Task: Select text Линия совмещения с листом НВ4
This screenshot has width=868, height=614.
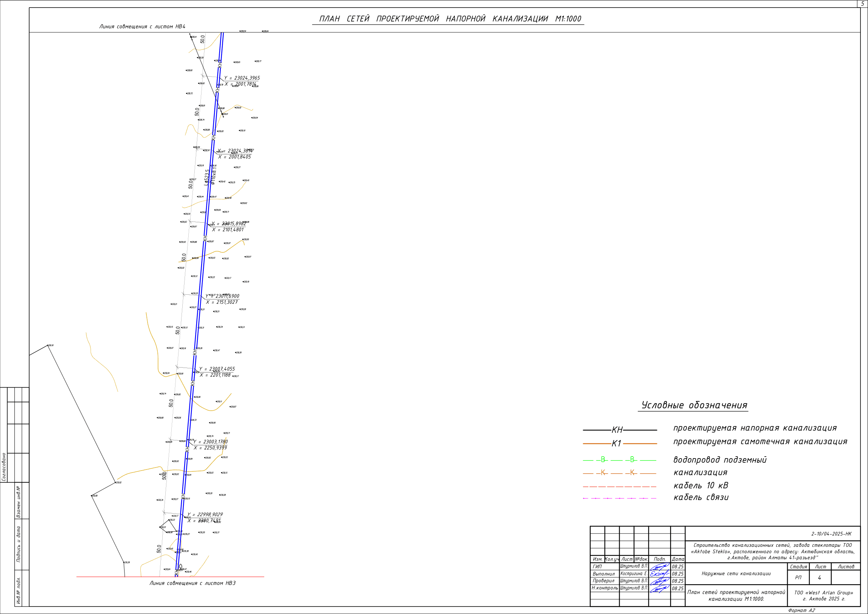Action: pos(142,26)
